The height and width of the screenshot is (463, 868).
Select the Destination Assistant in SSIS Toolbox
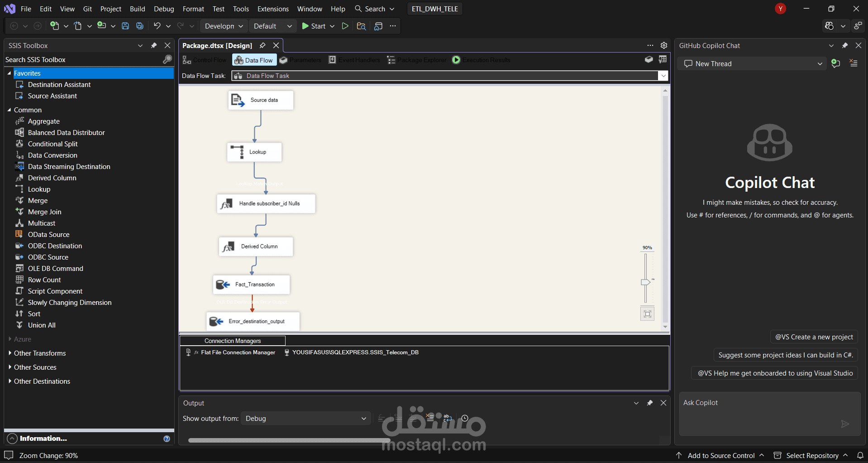tap(58, 84)
